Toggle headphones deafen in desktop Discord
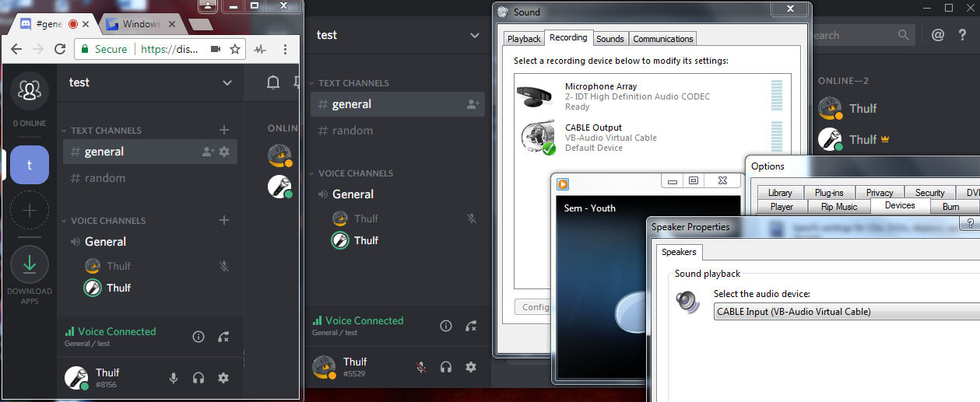 pos(446,367)
